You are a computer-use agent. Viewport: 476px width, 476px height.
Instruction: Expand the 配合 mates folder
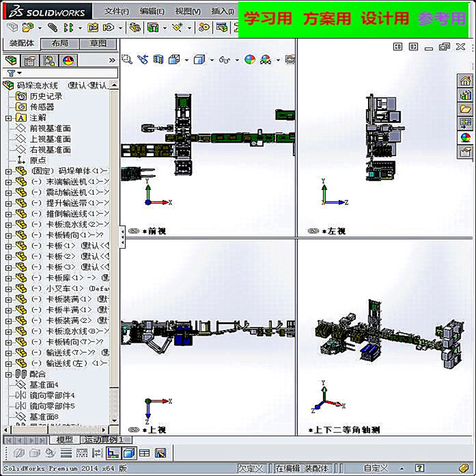pos(8,374)
